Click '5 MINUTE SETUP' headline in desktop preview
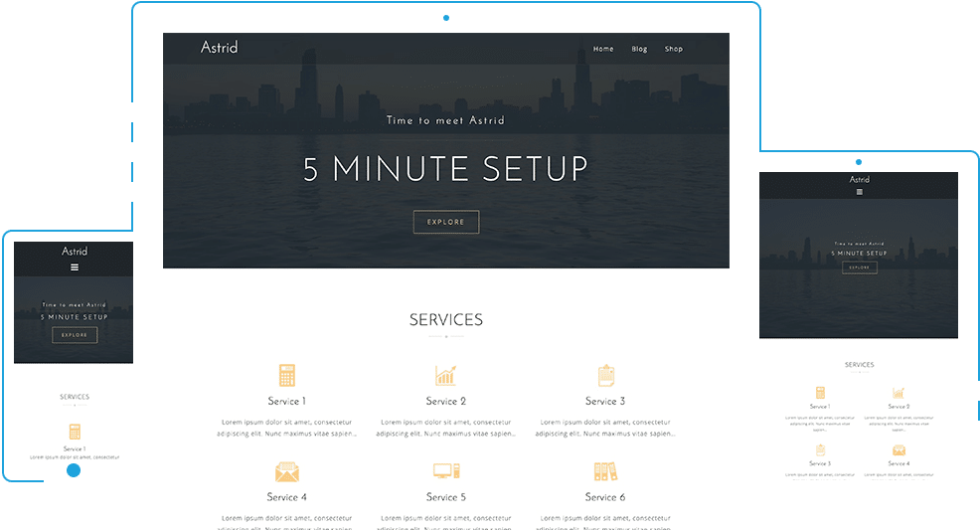The width and height of the screenshot is (980, 530). pyautogui.click(x=446, y=169)
